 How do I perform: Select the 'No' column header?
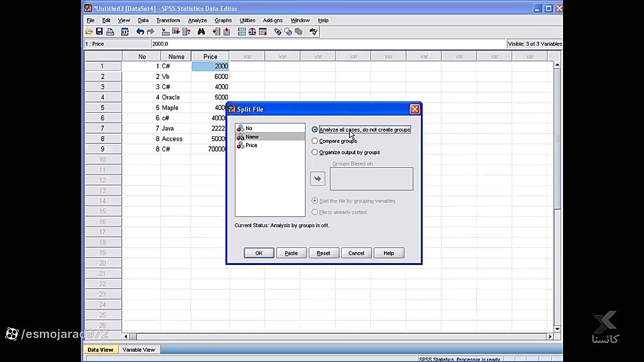point(142,57)
